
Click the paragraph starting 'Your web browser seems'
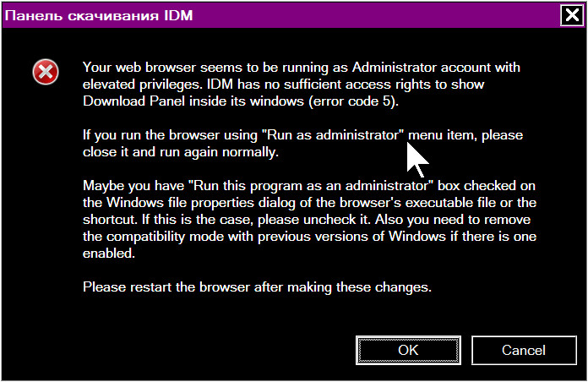302,84
